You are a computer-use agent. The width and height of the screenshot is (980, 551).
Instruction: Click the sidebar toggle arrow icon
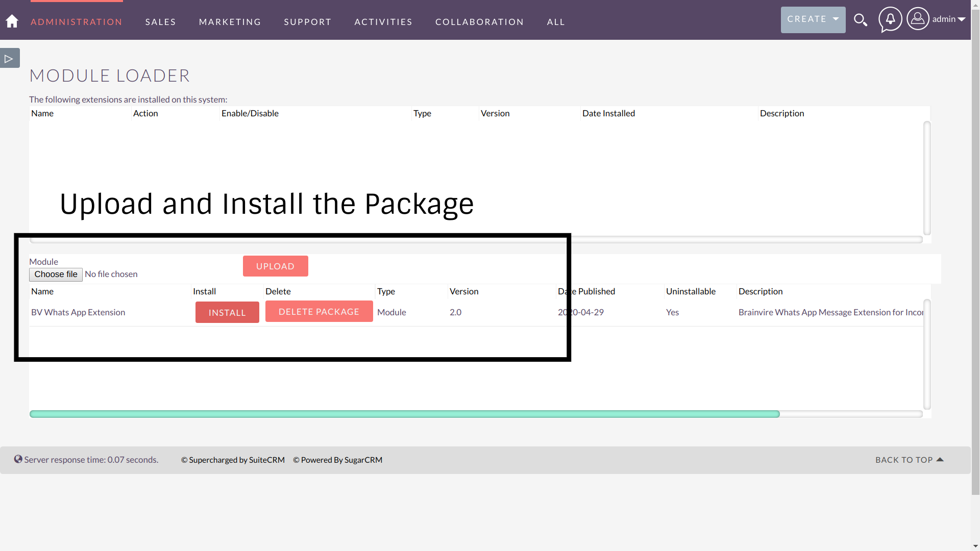[9, 58]
